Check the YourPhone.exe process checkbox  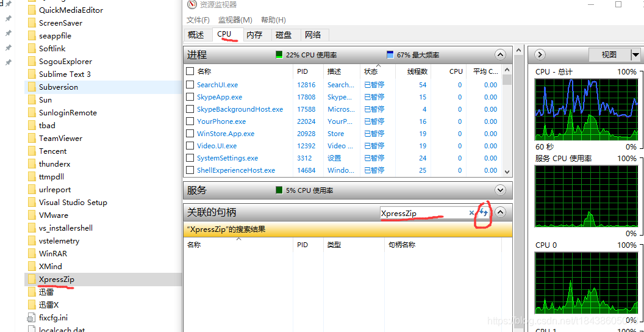(x=190, y=121)
